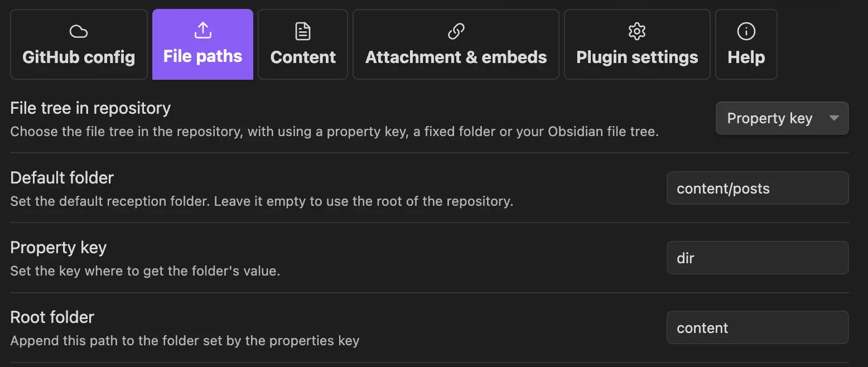Click the arrow on the Property key dropdown
Viewport: 868px width, 367px height.
834,118
